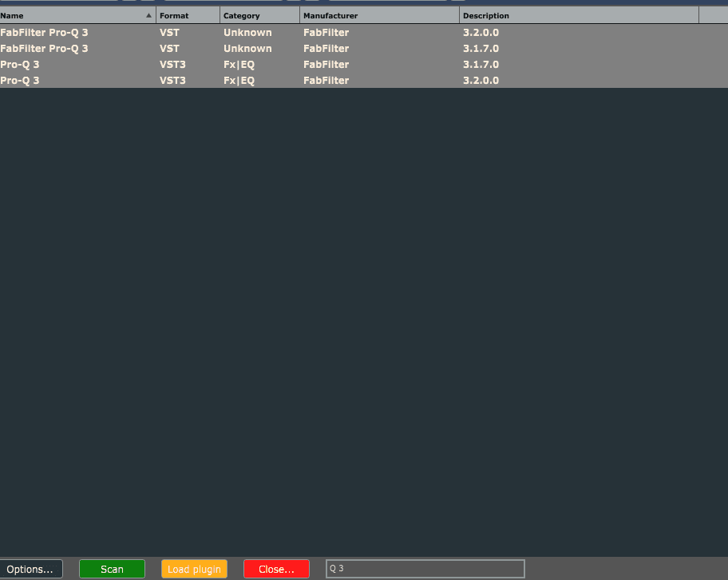The height and width of the screenshot is (580, 728).
Task: Click the orange Load plugin button
Action: tap(194, 569)
